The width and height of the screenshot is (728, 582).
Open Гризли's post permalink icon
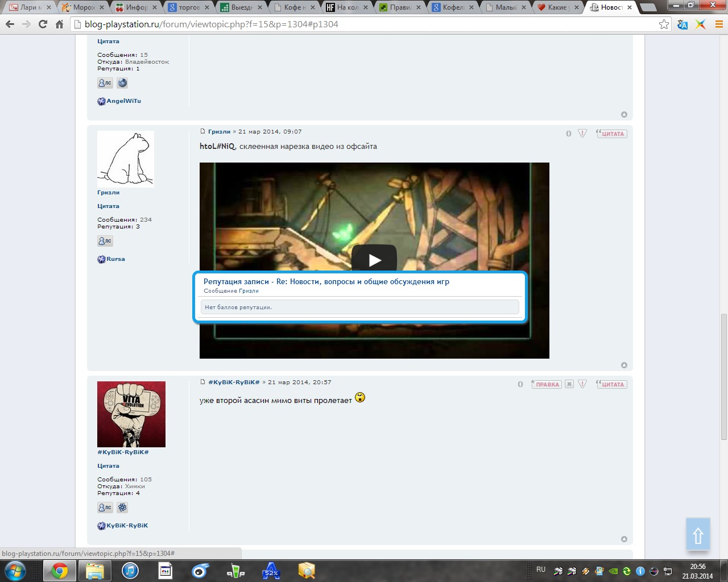coord(202,131)
